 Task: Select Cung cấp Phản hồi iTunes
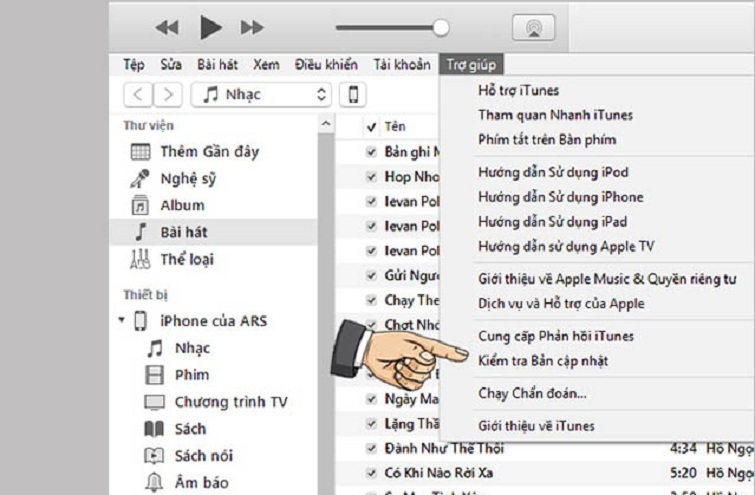click(x=556, y=336)
